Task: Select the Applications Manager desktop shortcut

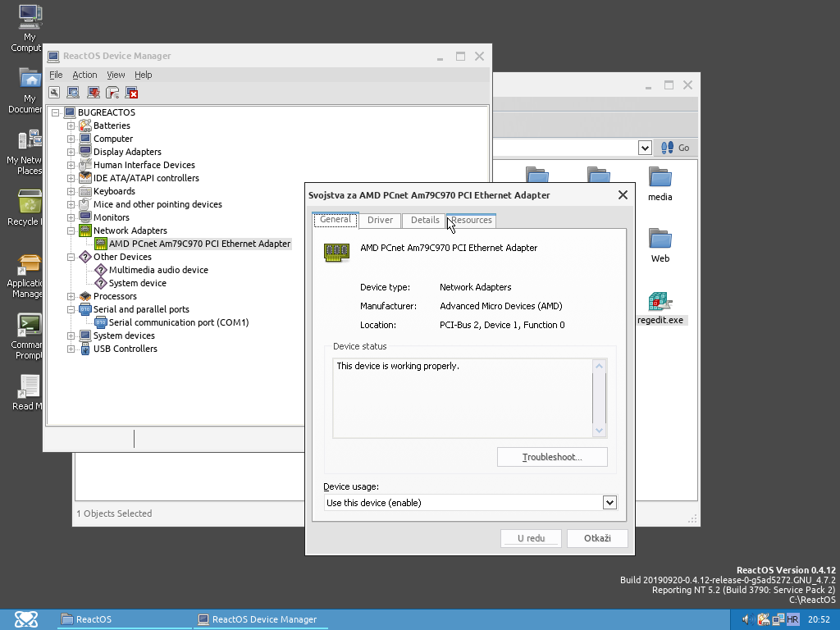Action: (x=29, y=276)
